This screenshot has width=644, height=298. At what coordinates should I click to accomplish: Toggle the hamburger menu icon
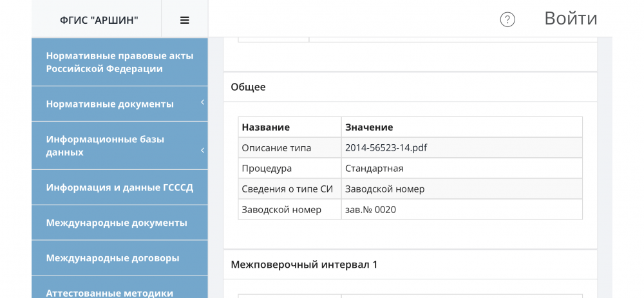coord(184,20)
